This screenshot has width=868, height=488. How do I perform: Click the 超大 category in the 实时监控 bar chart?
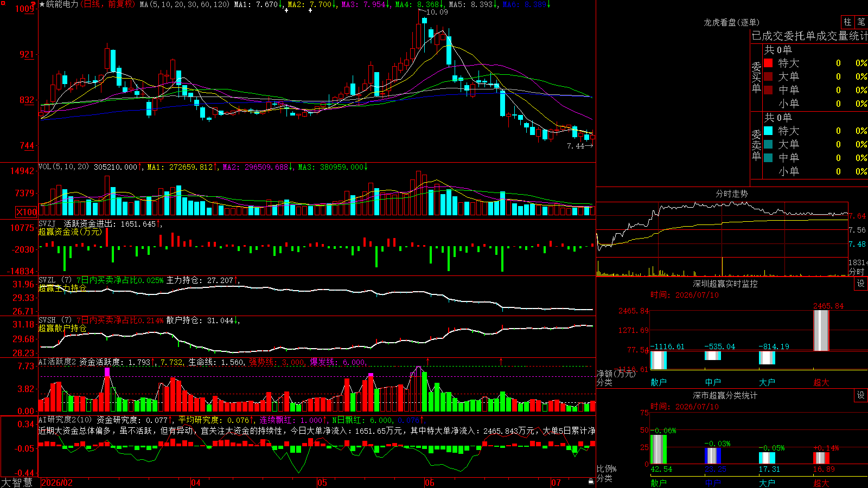(x=821, y=382)
